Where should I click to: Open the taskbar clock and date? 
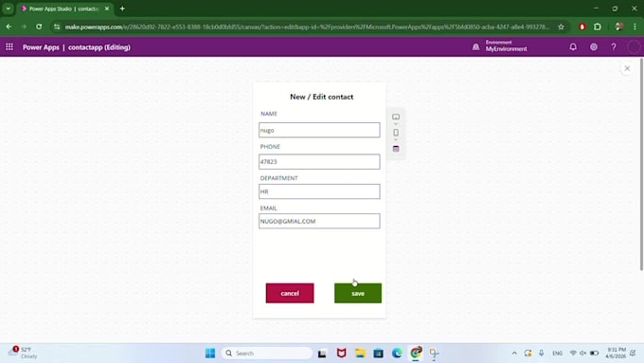(x=616, y=353)
